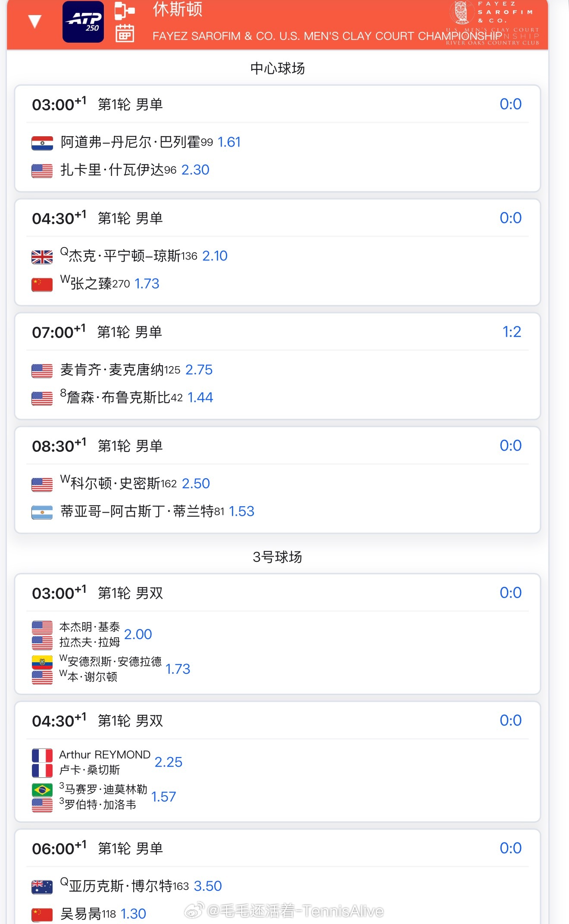The image size is (569, 924).
Task: Open the Arthur REYMOND doubles pairing
Action: point(105,755)
